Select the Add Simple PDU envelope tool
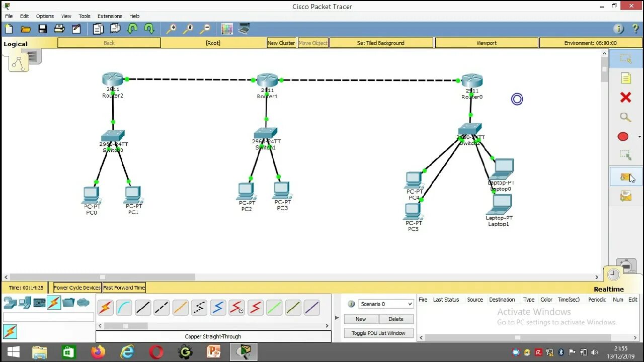This screenshot has height=362, width=644. 625,177
